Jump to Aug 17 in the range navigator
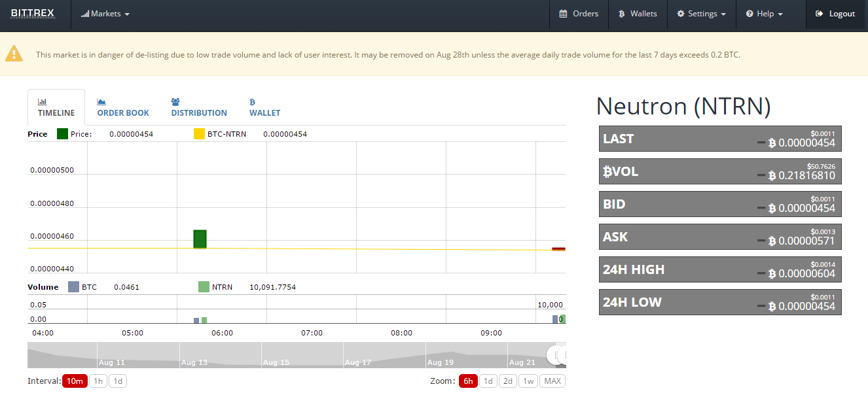This screenshot has width=868, height=395. point(357,362)
